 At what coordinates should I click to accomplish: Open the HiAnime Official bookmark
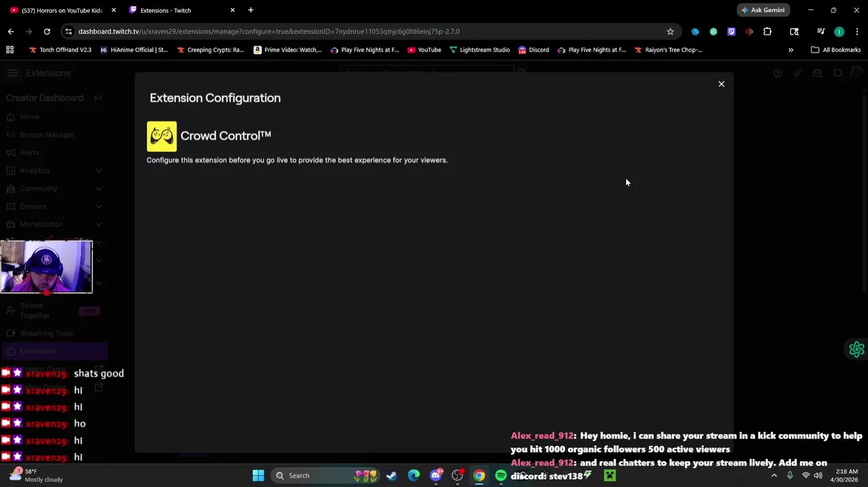134,49
